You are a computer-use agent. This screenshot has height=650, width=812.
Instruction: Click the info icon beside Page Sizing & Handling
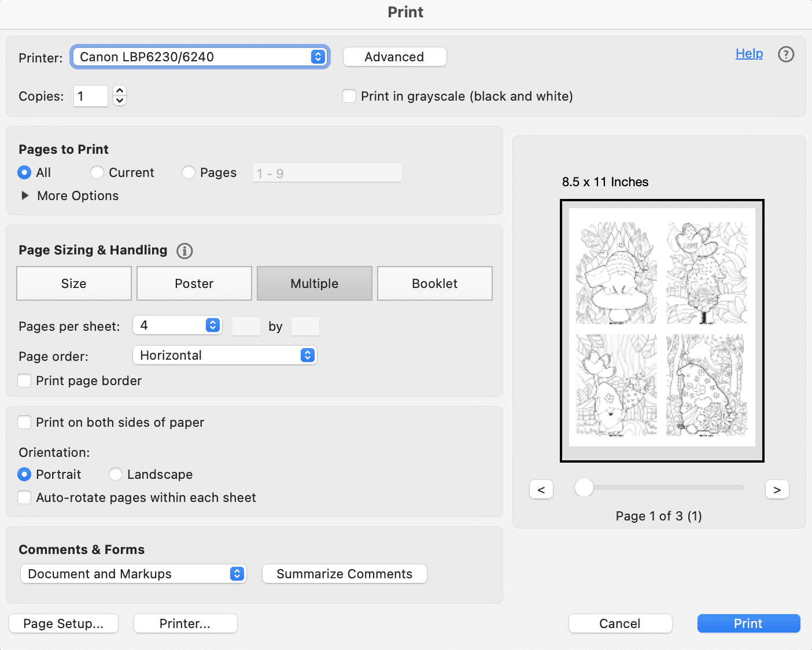point(184,251)
